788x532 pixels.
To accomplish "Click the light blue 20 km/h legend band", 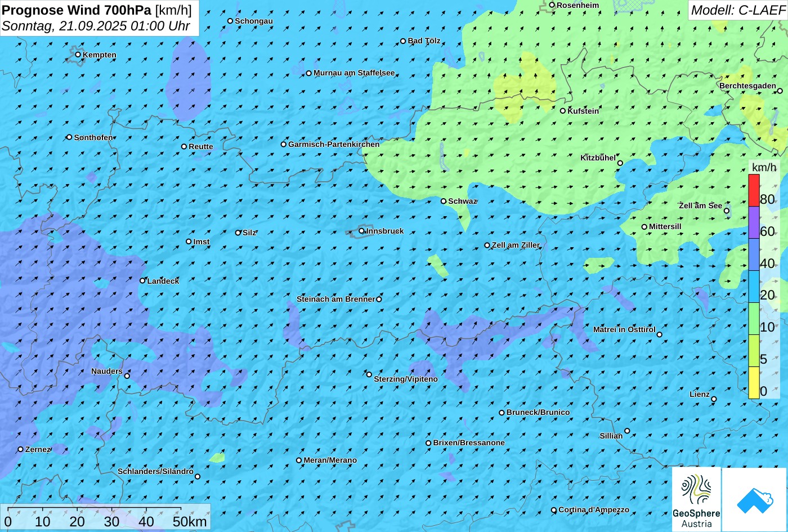I will (x=754, y=287).
